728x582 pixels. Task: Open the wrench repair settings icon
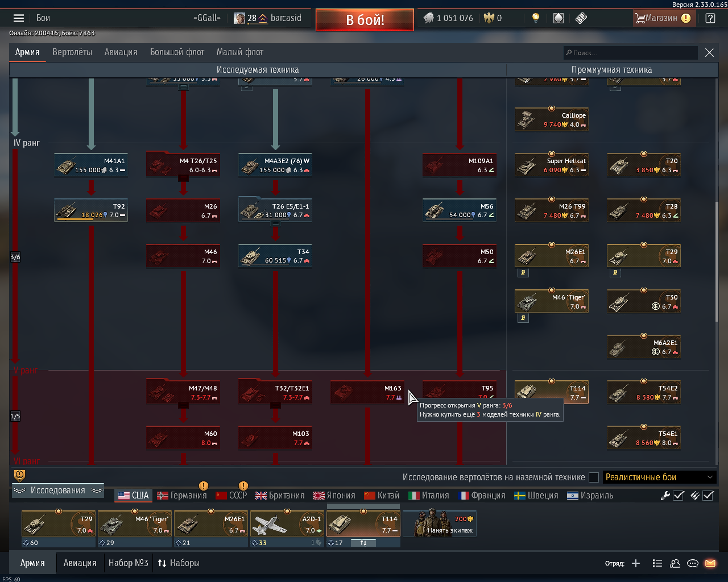665,495
